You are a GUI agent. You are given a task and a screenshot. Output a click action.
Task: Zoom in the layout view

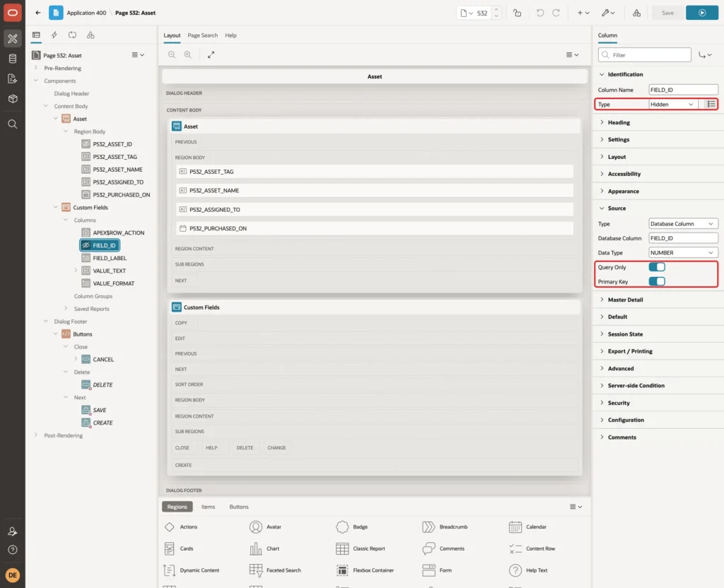click(x=188, y=54)
